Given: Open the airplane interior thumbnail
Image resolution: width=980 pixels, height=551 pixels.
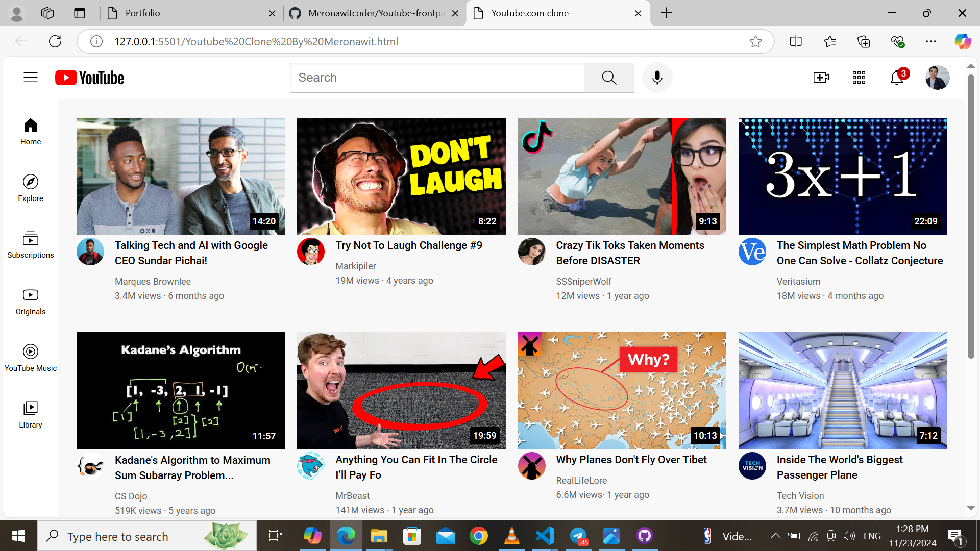Looking at the screenshot, I should [842, 391].
